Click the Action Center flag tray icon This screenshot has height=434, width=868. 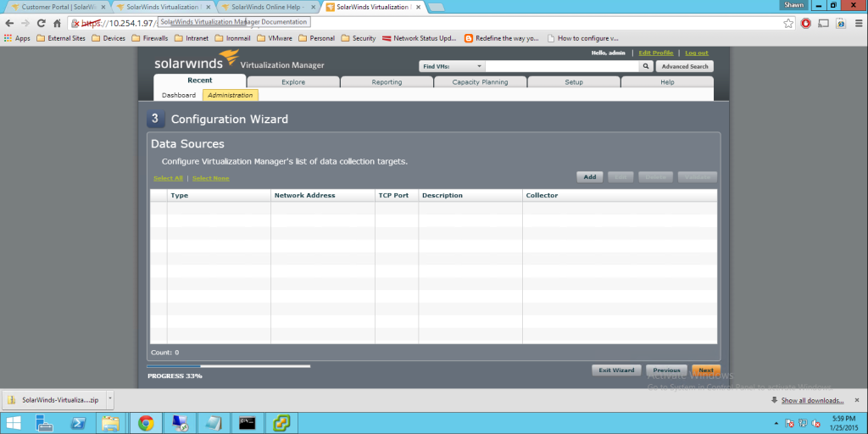tap(790, 424)
